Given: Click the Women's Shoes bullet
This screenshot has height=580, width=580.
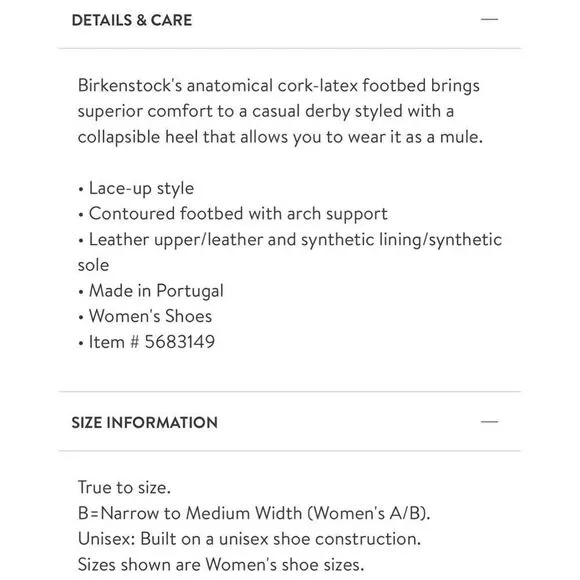Looking at the screenshot, I should tap(145, 316).
